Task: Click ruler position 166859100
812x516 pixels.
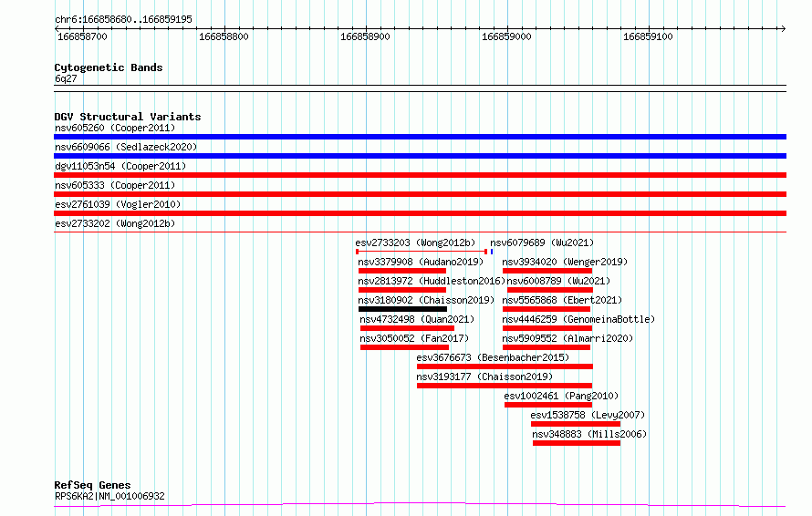Action: click(648, 36)
